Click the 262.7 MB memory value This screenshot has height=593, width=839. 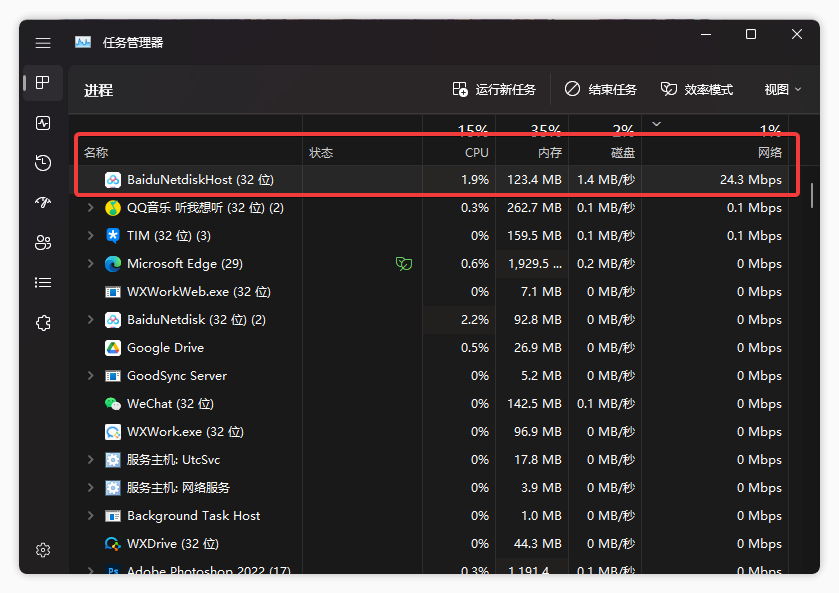click(534, 208)
